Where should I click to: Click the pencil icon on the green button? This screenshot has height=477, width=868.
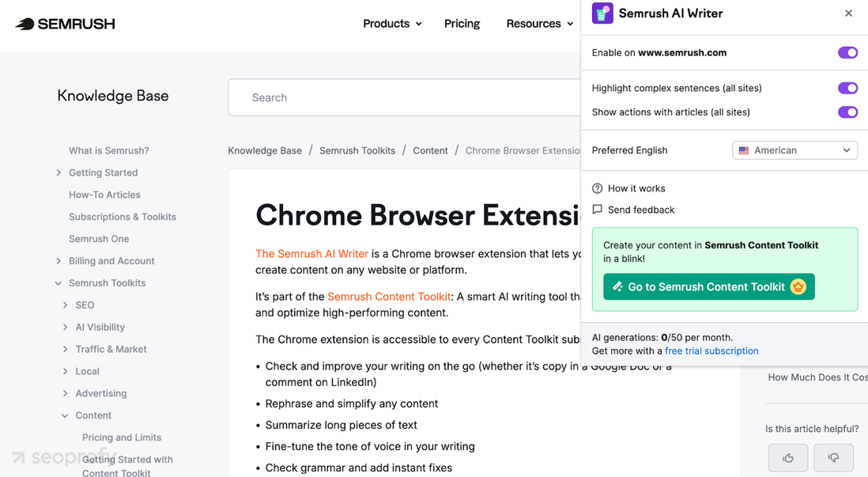click(x=620, y=286)
